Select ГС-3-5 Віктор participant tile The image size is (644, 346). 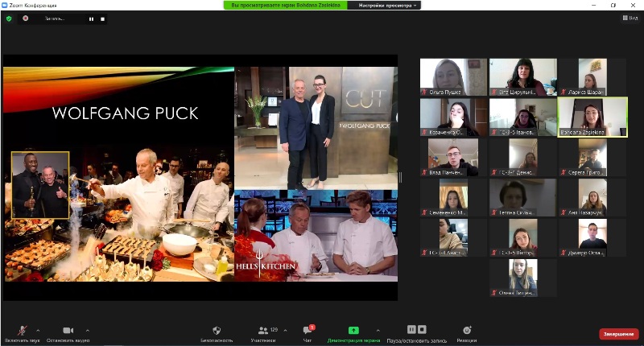pyautogui.click(x=523, y=237)
